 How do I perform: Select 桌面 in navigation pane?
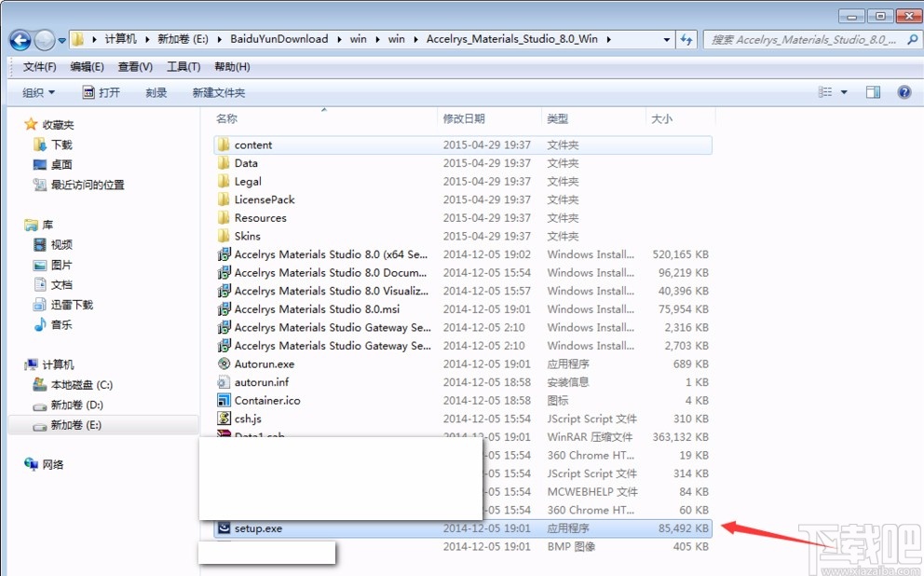click(x=61, y=165)
